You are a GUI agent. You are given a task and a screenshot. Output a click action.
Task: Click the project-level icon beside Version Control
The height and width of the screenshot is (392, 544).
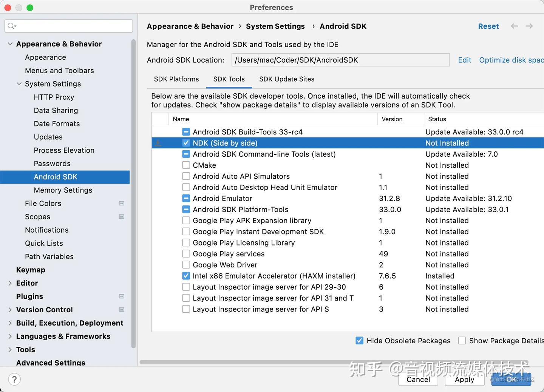tap(122, 310)
